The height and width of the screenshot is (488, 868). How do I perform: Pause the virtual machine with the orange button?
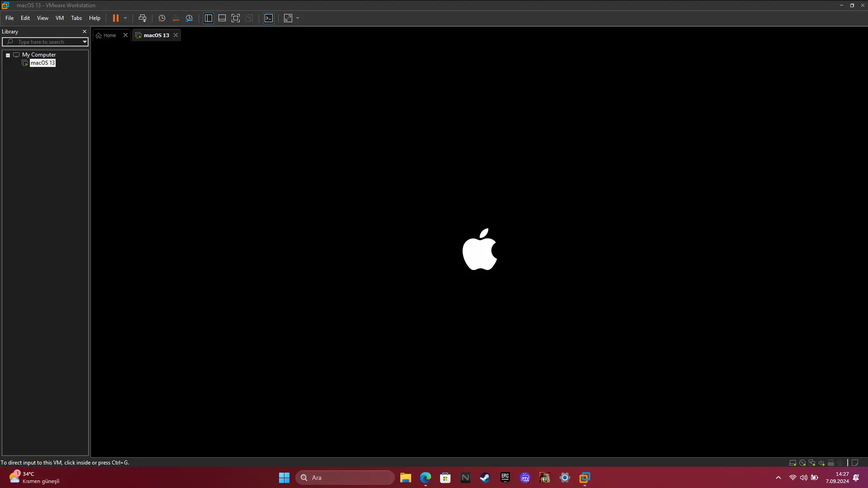pos(116,18)
